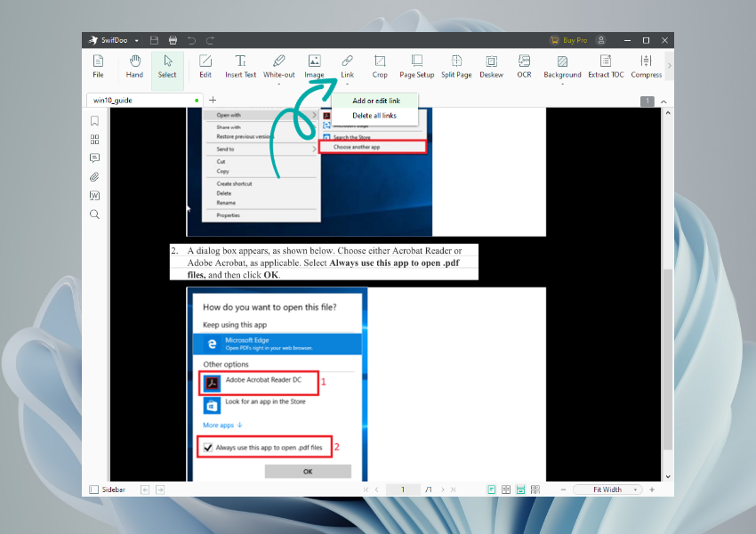756x534 pixels.
Task: Enable continuous scrolling view
Action: click(520, 489)
